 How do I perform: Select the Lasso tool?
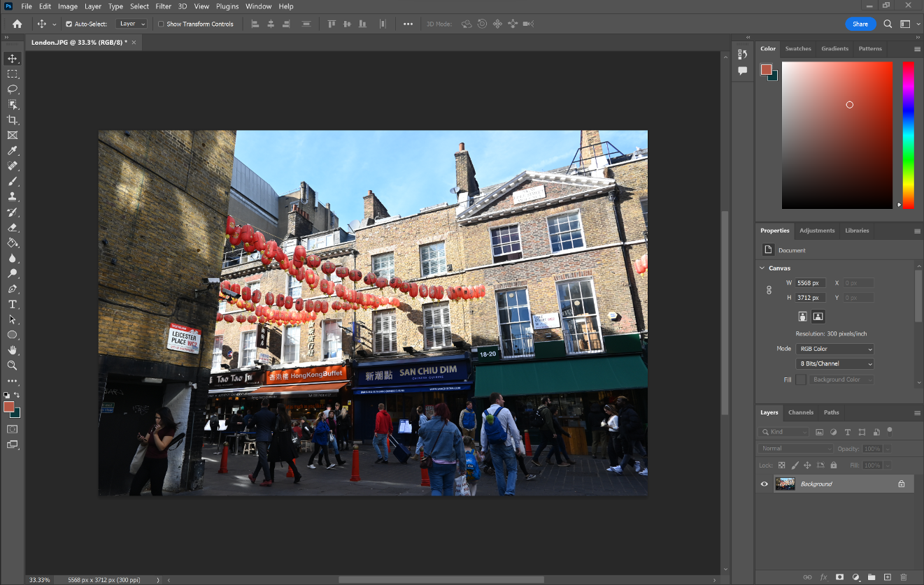coord(13,89)
